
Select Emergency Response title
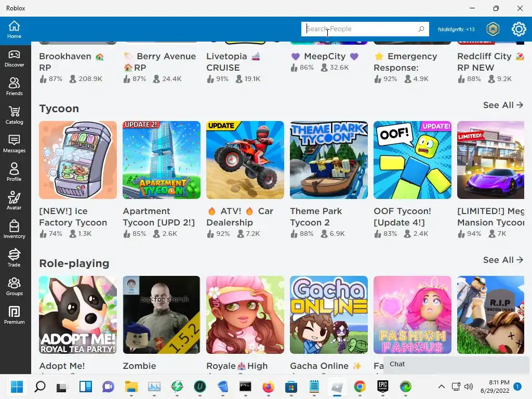coord(405,62)
